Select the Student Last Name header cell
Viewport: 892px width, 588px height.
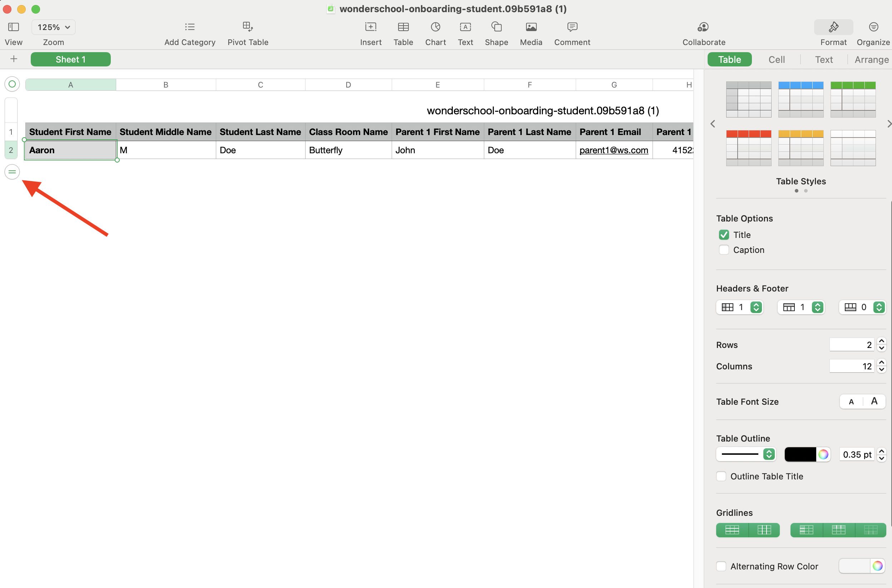[260, 132]
